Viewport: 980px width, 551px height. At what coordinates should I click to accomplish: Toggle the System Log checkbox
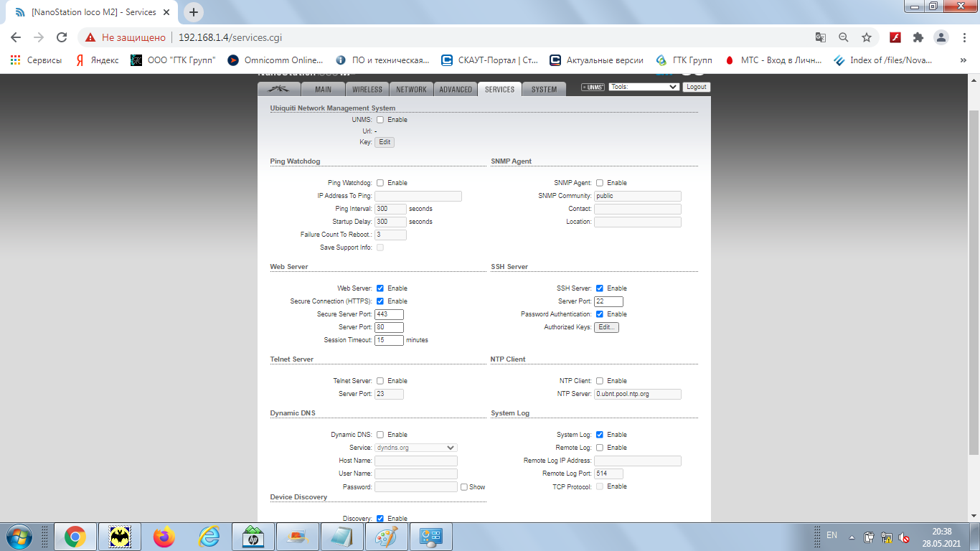pos(600,435)
